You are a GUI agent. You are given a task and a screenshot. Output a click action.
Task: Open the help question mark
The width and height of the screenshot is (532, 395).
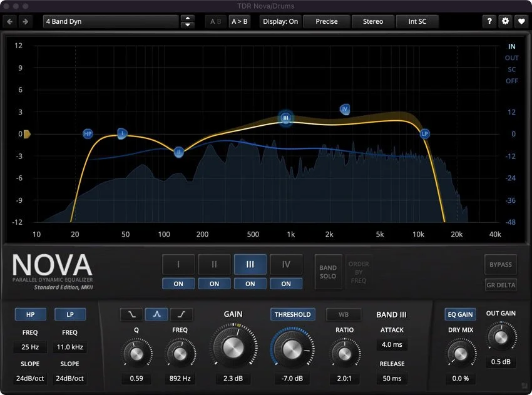[x=489, y=21]
